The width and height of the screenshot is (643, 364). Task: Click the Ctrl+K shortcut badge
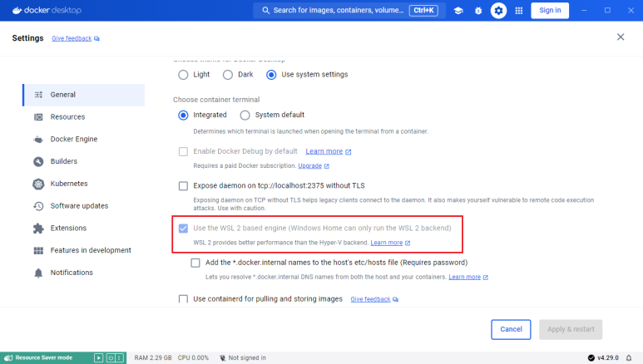(423, 10)
